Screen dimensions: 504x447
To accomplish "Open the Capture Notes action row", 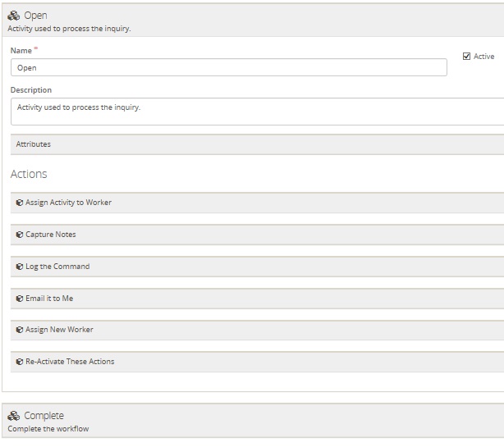I will (51, 235).
